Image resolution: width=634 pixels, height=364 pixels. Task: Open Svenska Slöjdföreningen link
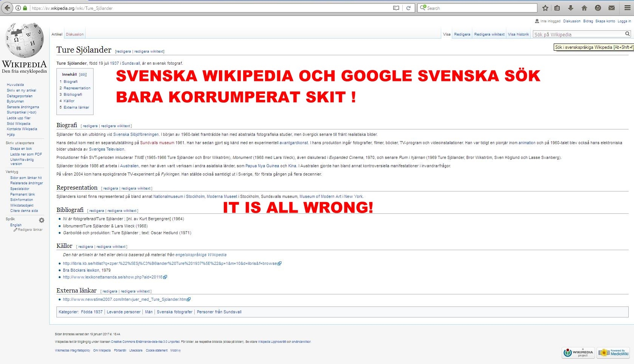point(136,134)
